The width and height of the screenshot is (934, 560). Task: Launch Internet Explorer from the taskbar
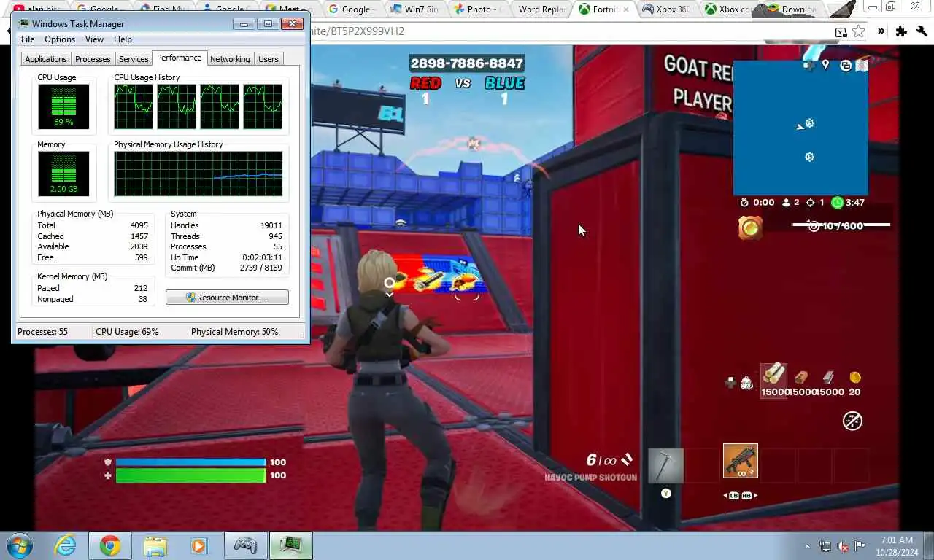66,545
